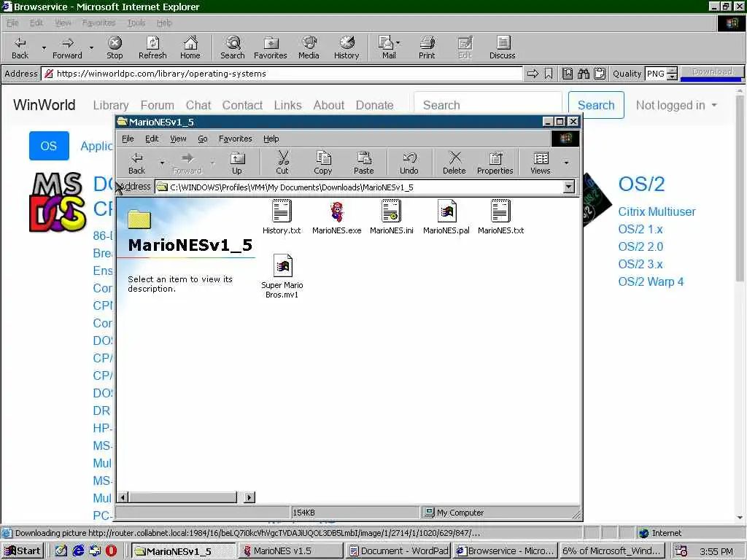Image resolution: width=747 pixels, height=560 pixels.
Task: Open History in IE toolbar
Action: tap(347, 47)
